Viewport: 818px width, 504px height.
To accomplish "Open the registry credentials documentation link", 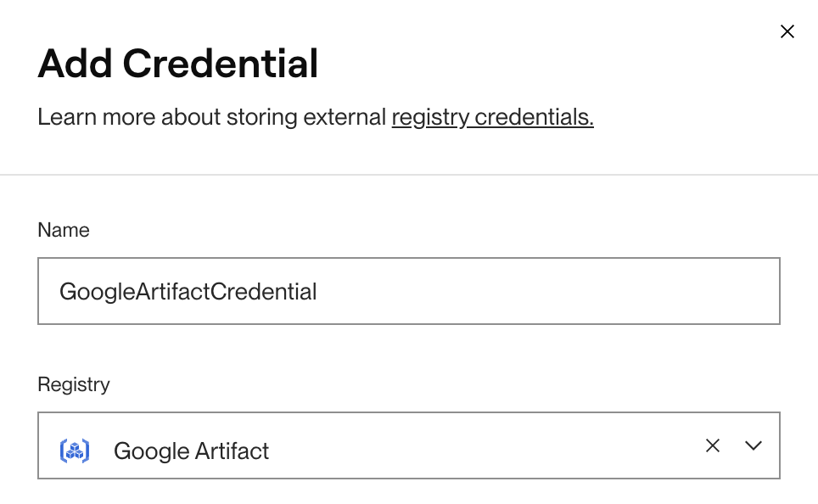I will tap(492, 117).
